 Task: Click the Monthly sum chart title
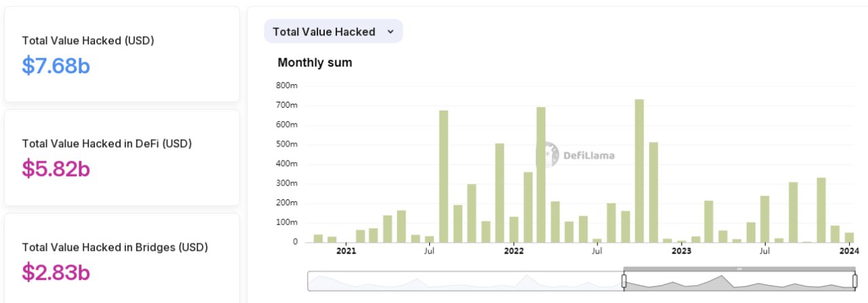click(315, 63)
